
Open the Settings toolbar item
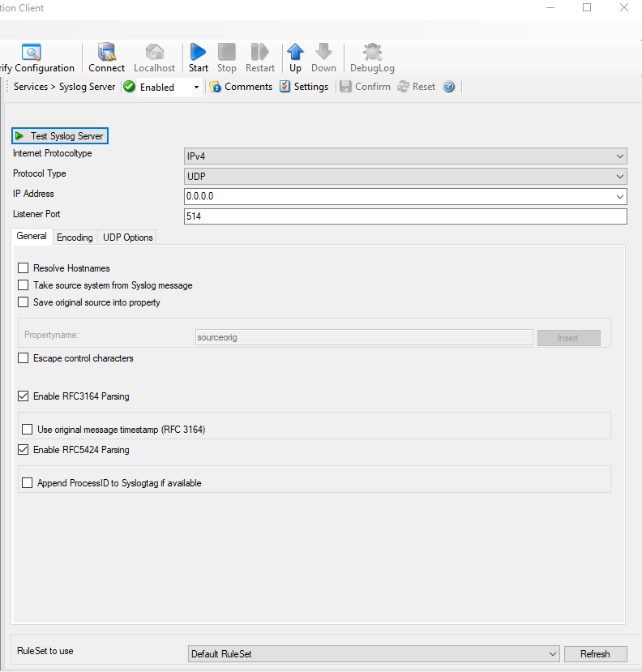(x=304, y=87)
